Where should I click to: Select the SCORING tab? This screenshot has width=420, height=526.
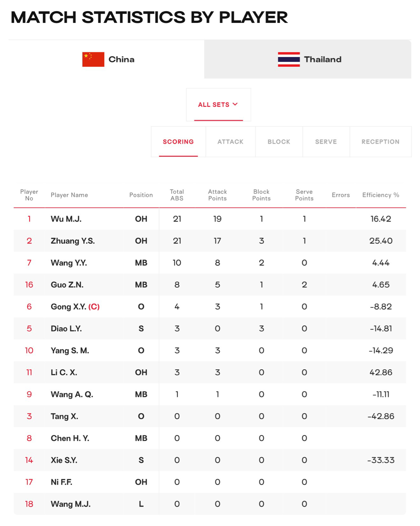click(178, 142)
